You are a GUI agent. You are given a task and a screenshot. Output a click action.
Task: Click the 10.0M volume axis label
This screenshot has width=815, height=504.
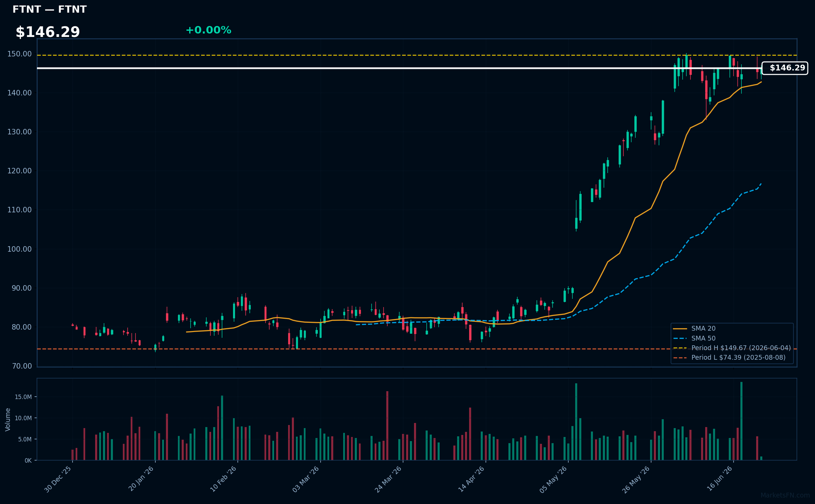click(x=23, y=418)
